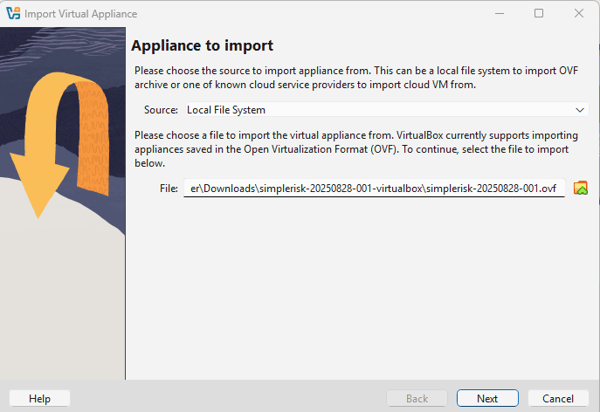Open the Source combo box showing Local File System

point(380,110)
